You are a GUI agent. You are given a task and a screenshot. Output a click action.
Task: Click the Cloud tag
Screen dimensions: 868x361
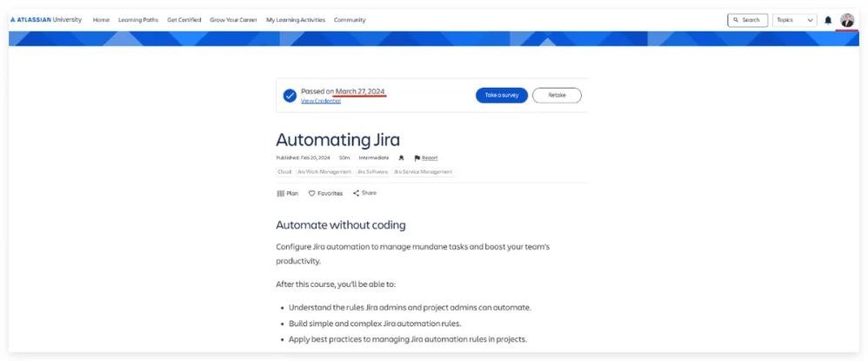point(284,171)
